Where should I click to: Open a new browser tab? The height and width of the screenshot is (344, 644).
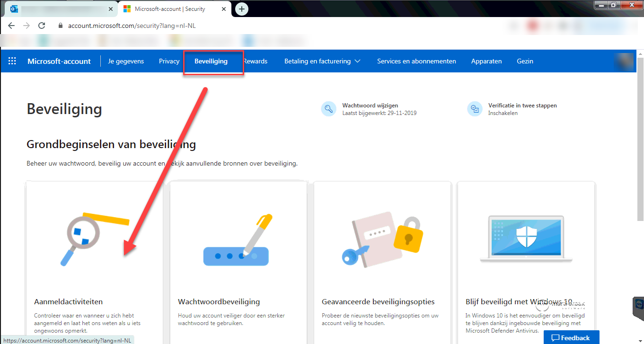tap(242, 9)
